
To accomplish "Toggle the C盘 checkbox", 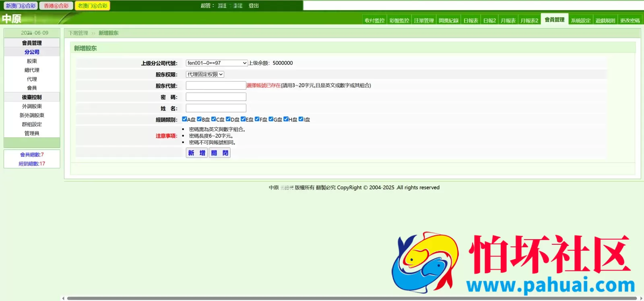I will [x=214, y=119].
